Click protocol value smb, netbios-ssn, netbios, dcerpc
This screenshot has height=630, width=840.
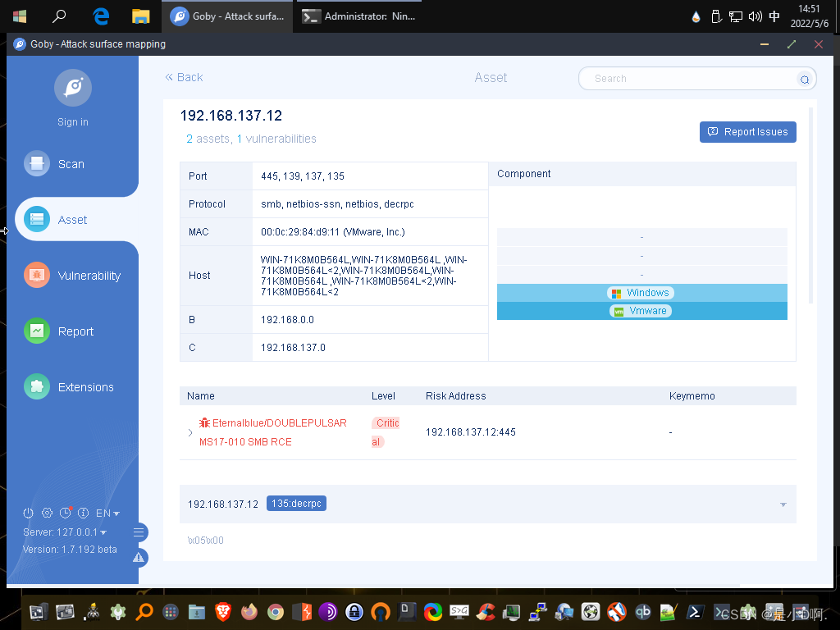pyautogui.click(x=337, y=204)
